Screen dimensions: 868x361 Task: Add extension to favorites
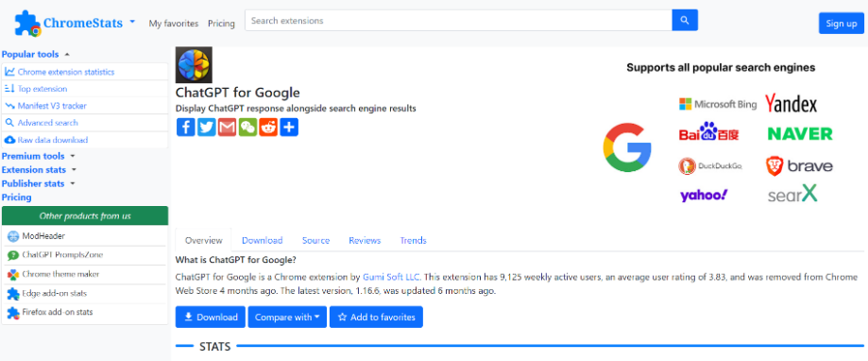click(377, 318)
